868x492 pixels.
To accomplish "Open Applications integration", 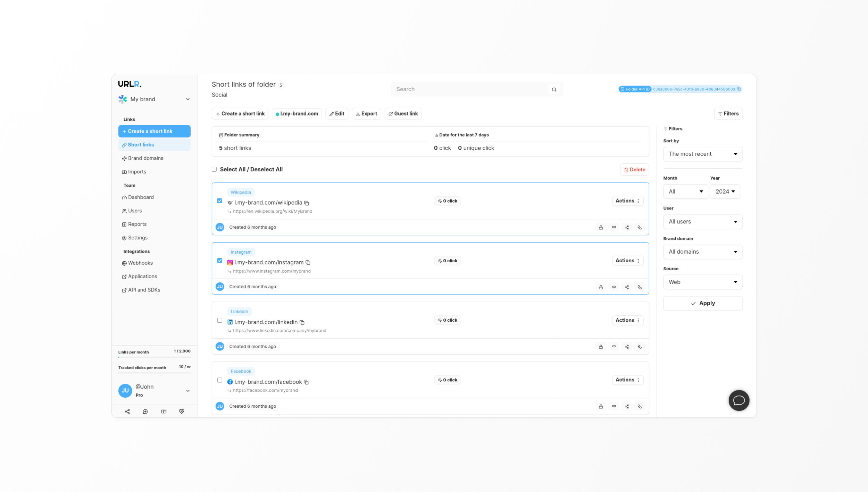I will 154,277.
